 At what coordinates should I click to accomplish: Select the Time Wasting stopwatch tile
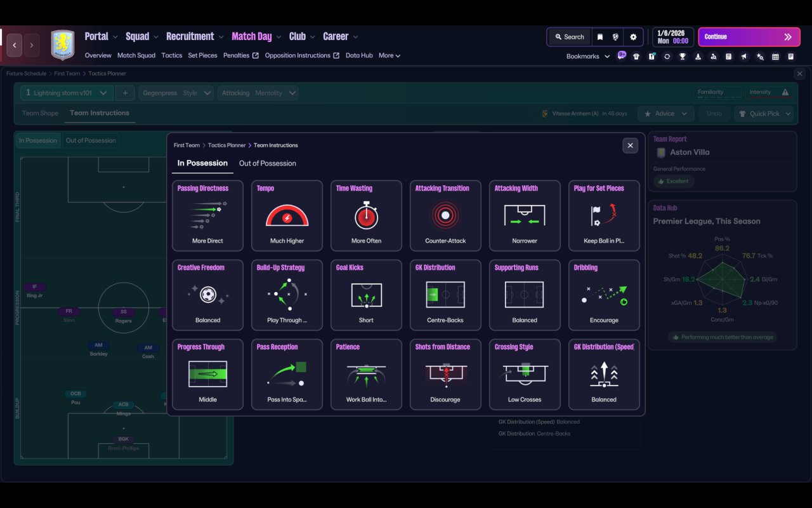click(x=366, y=216)
